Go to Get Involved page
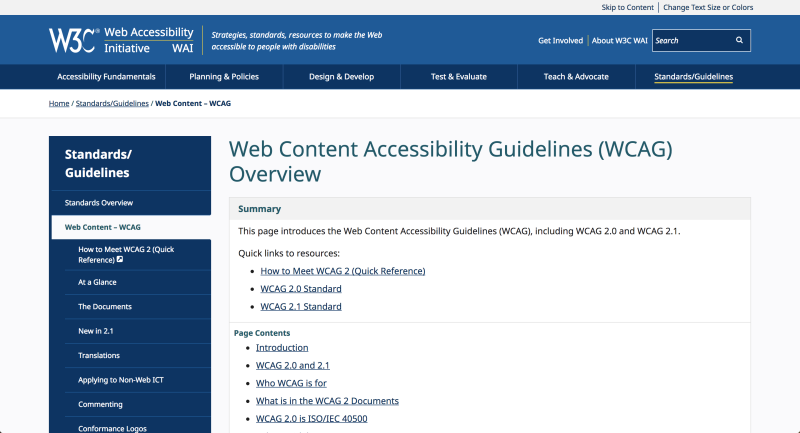This screenshot has width=800, height=433. click(560, 40)
